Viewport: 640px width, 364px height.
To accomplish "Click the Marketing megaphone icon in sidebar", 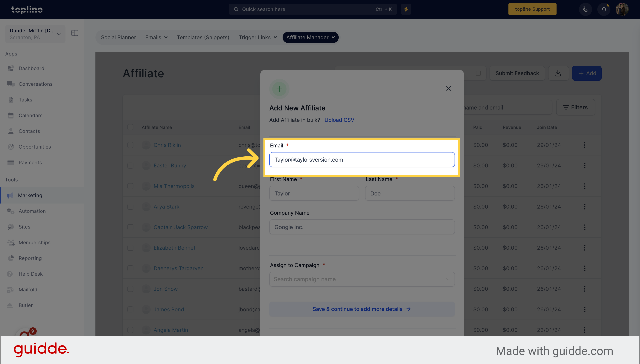I will click(10, 195).
